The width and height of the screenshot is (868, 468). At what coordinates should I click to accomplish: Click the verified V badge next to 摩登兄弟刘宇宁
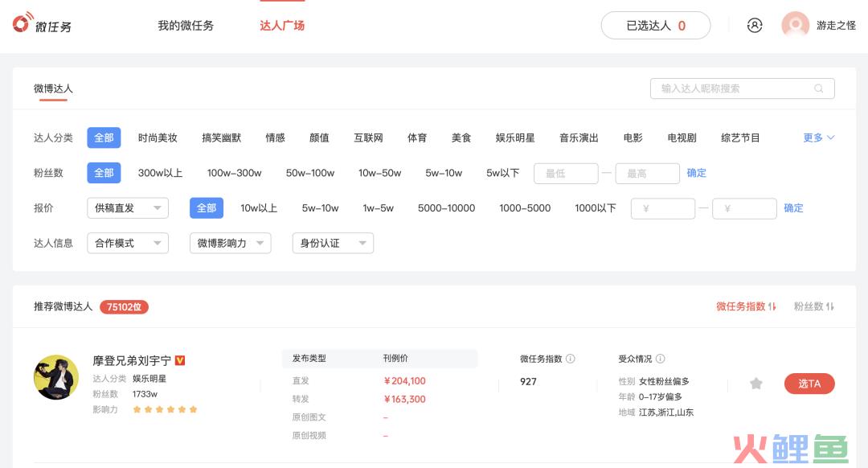click(180, 360)
